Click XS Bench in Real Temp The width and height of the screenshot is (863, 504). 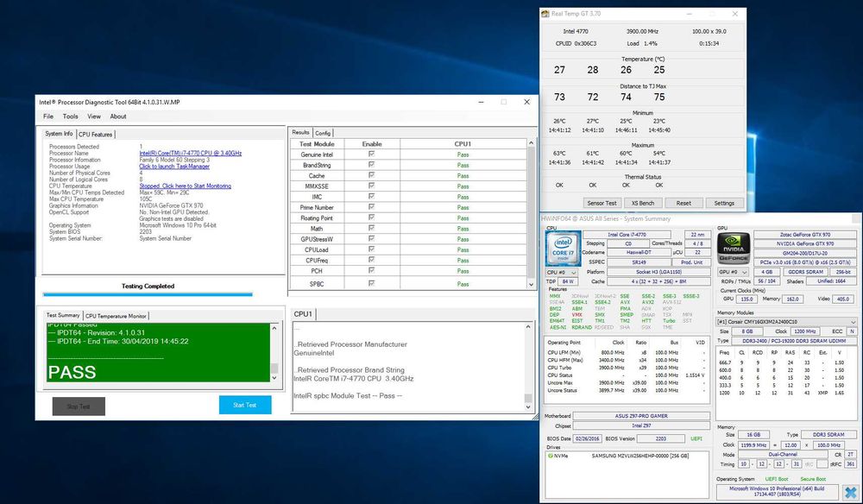643,203
